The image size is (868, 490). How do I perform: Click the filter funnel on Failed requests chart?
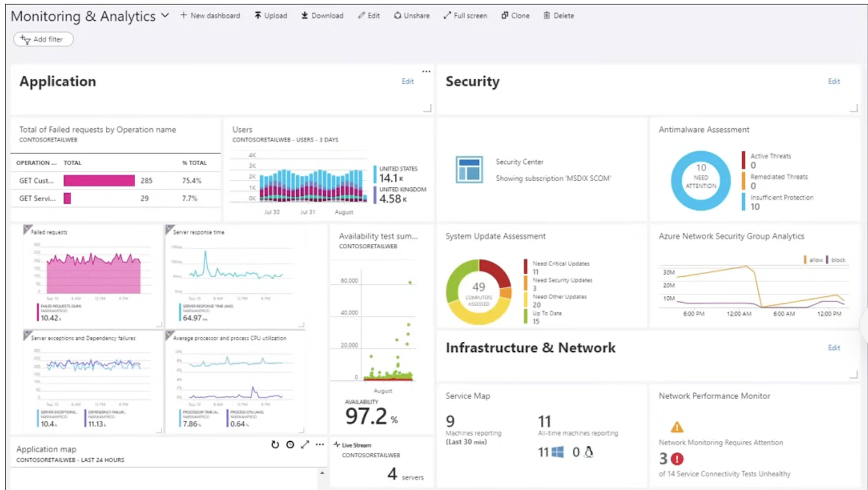pyautogui.click(x=28, y=230)
